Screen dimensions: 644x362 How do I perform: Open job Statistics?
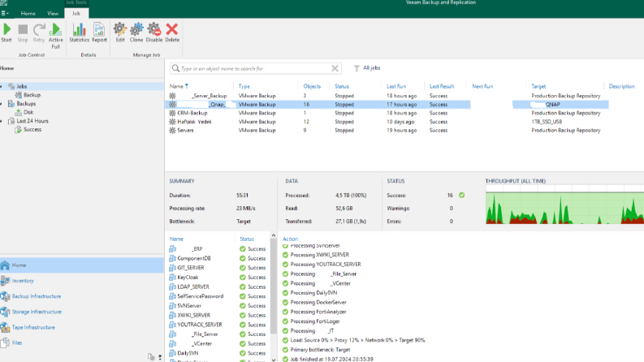[x=79, y=32]
